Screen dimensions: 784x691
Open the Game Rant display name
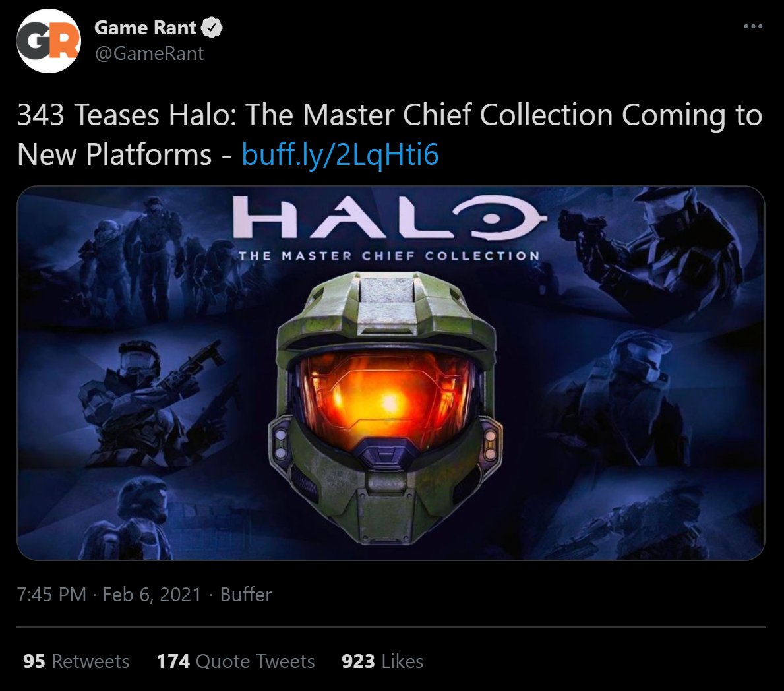[x=145, y=28]
